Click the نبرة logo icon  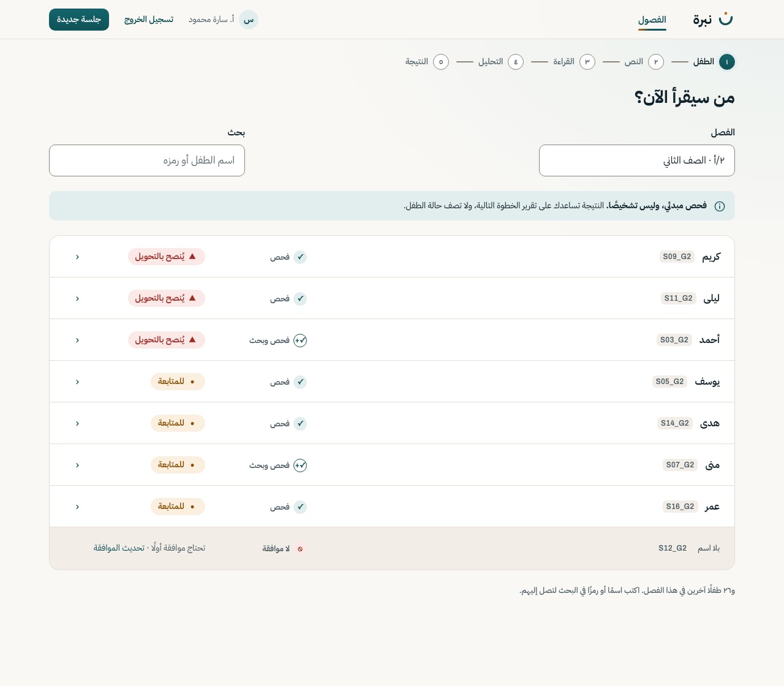pos(725,19)
